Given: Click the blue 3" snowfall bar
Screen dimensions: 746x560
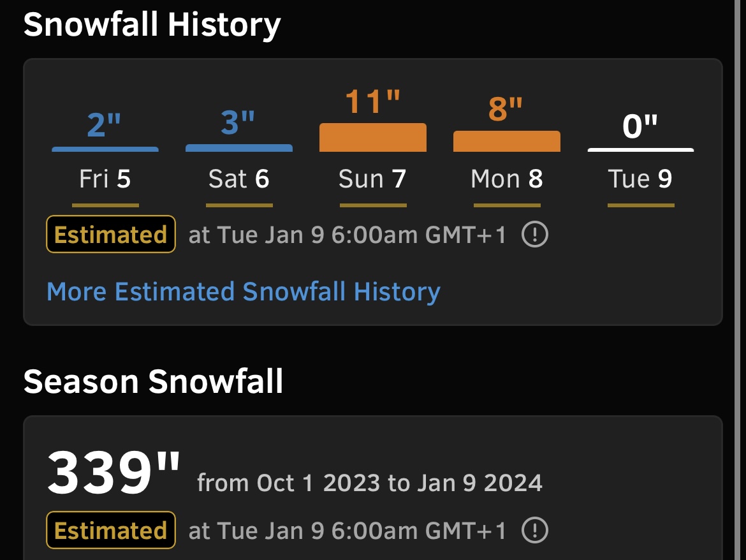Looking at the screenshot, I should tap(239, 148).
